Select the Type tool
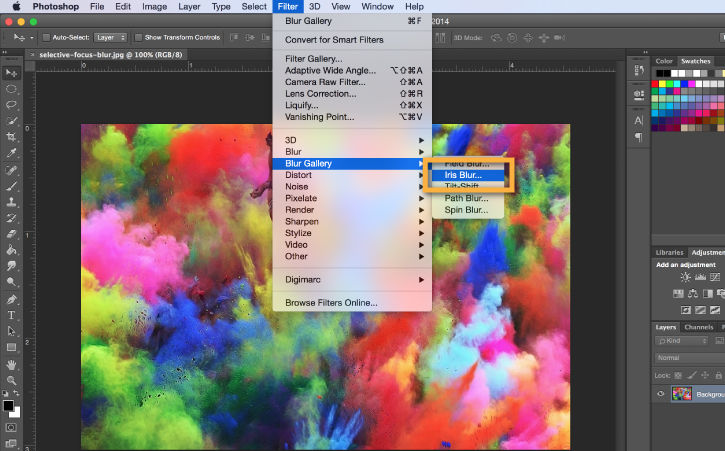Image resolution: width=725 pixels, height=451 pixels. [11, 315]
